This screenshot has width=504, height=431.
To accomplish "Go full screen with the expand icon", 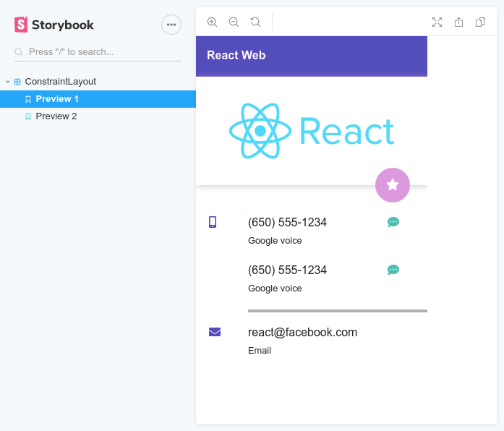I will point(437,22).
